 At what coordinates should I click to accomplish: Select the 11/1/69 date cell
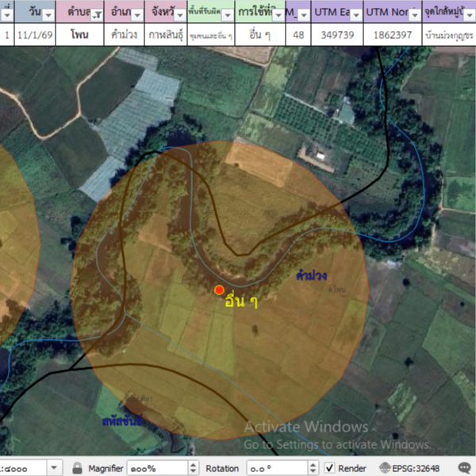coord(35,36)
